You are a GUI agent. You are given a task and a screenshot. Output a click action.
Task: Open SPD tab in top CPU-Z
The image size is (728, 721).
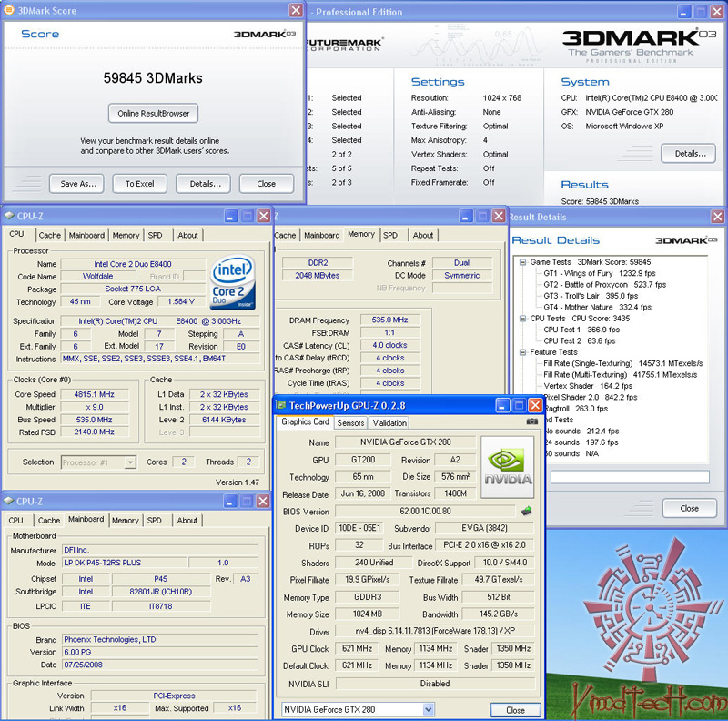coord(155,236)
